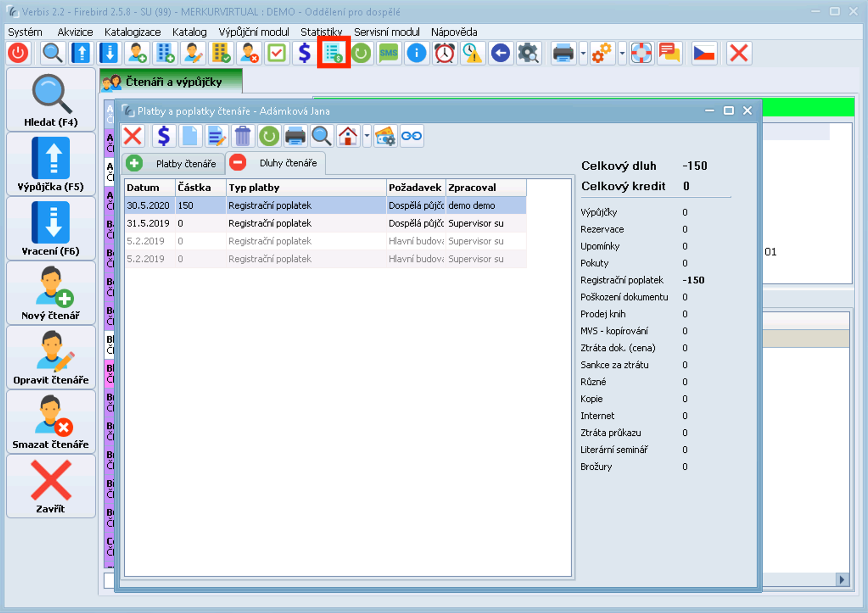Screen dimensions: 868x613
Task: Click the green SMS icon
Action: tap(389, 53)
